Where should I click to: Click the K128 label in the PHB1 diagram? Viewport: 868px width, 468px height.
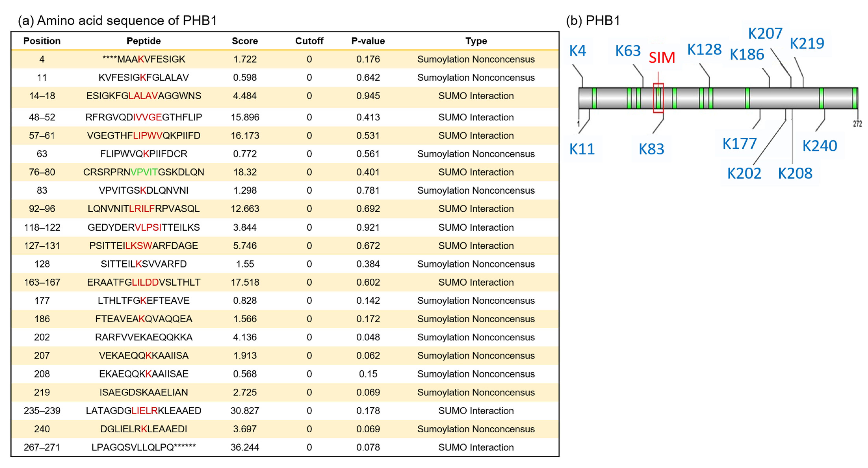(x=704, y=50)
